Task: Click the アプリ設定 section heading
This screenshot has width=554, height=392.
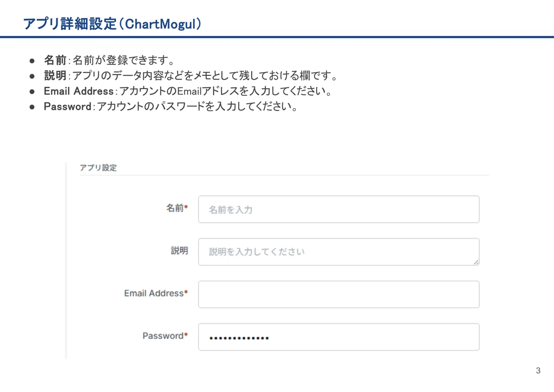Action: pos(98,168)
